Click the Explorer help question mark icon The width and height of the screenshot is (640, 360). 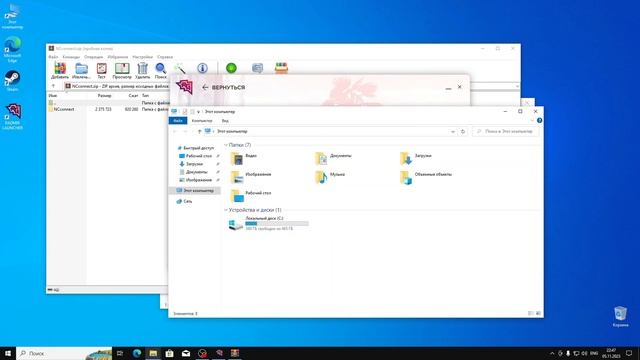tap(540, 120)
